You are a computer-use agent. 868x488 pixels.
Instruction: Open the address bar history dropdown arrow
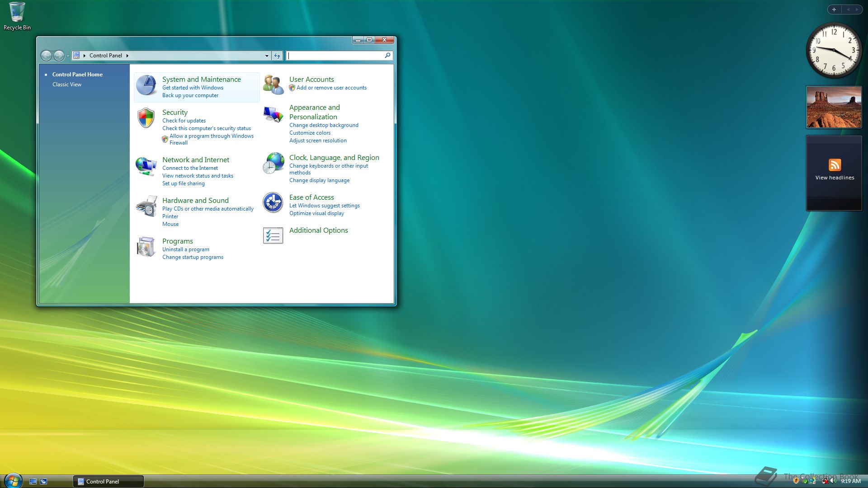(x=267, y=56)
